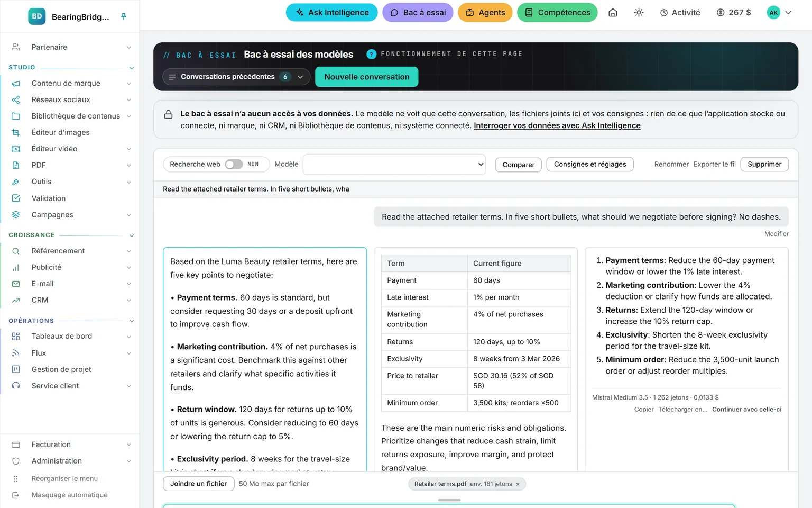
Task: Click the Flux feed icon
Action: pyautogui.click(x=16, y=353)
